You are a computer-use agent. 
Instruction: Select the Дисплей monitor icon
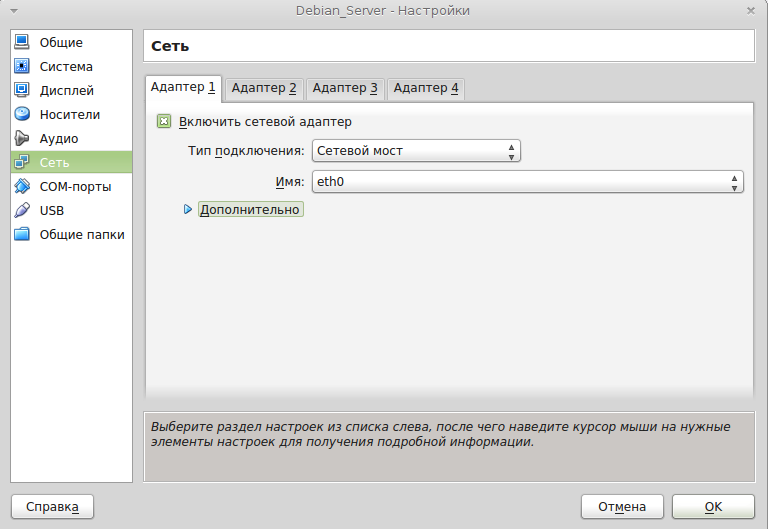tap(22, 90)
